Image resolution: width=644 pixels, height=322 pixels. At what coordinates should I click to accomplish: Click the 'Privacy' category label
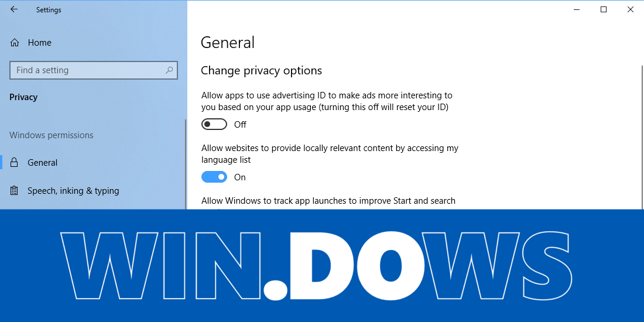23,97
